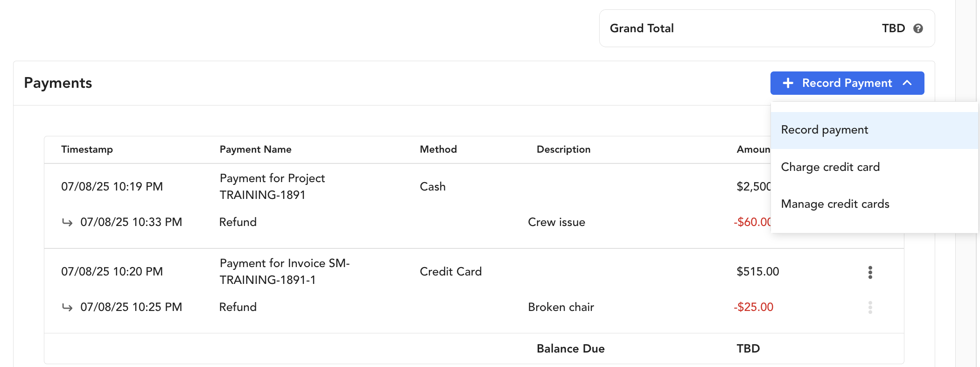Click the 'Crew issue' refund description

[556, 222]
